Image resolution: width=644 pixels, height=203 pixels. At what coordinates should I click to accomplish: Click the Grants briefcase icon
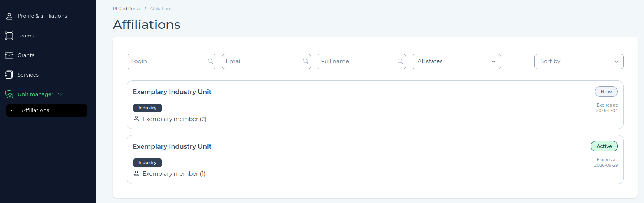click(9, 55)
